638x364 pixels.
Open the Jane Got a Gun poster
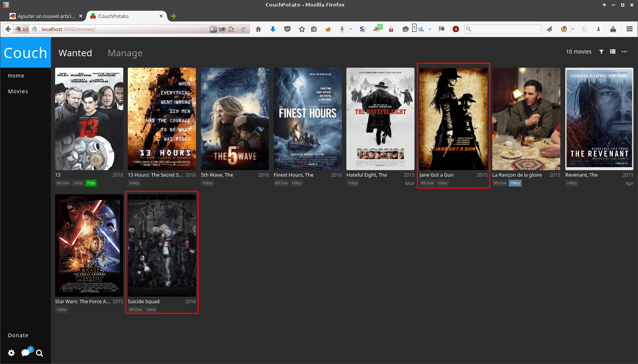click(454, 119)
